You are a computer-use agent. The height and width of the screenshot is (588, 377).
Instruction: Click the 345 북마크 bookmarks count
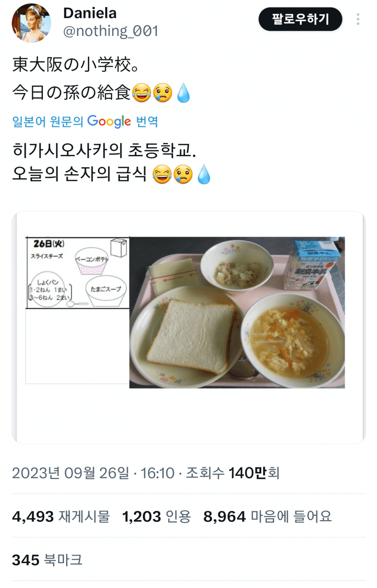point(47,560)
